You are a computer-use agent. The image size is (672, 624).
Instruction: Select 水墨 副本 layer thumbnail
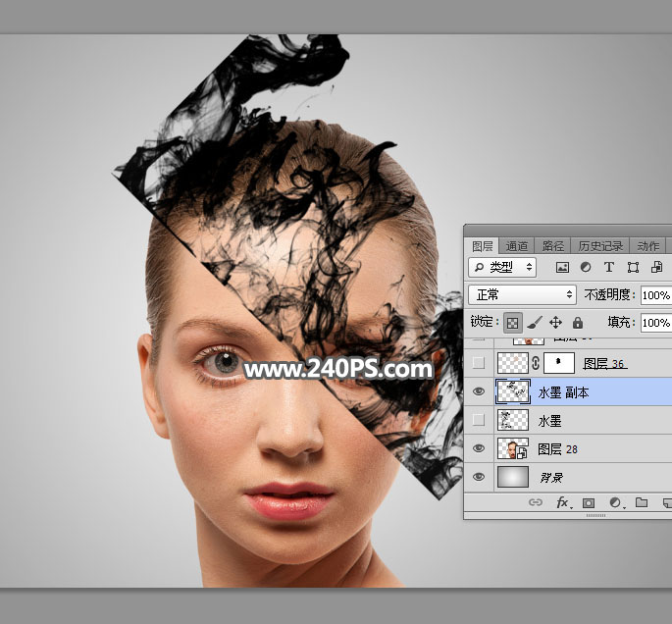pyautogui.click(x=513, y=391)
